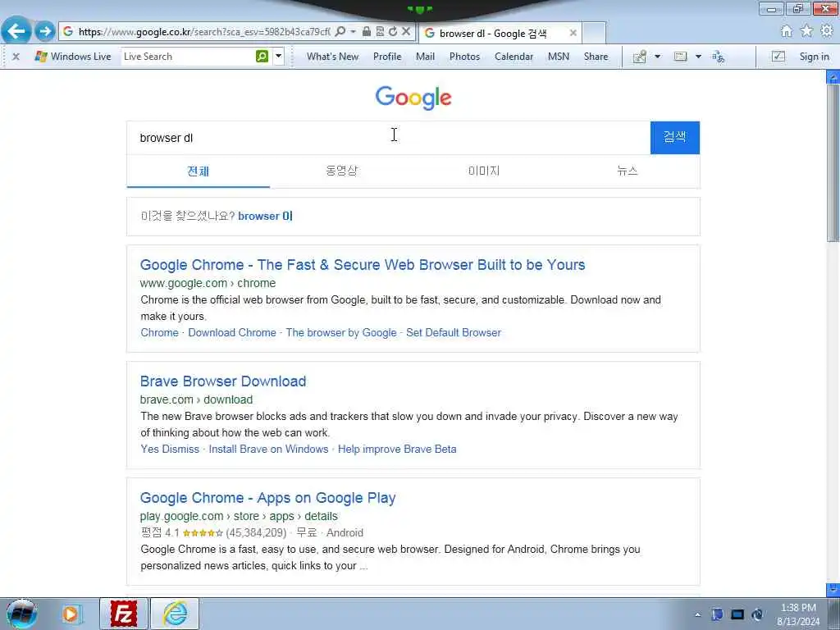Expand the dropdown next to the blog icon

657,57
